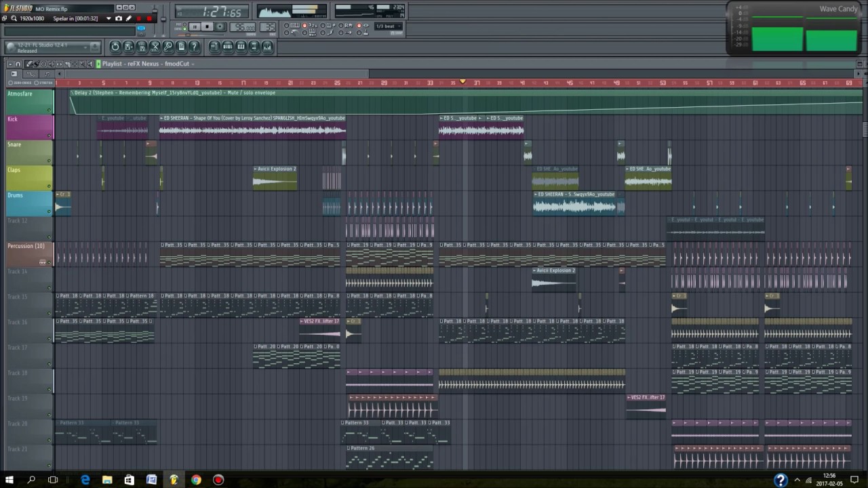This screenshot has width=868, height=488.
Task: Open the Mixer window icon
Action: pyautogui.click(x=267, y=47)
